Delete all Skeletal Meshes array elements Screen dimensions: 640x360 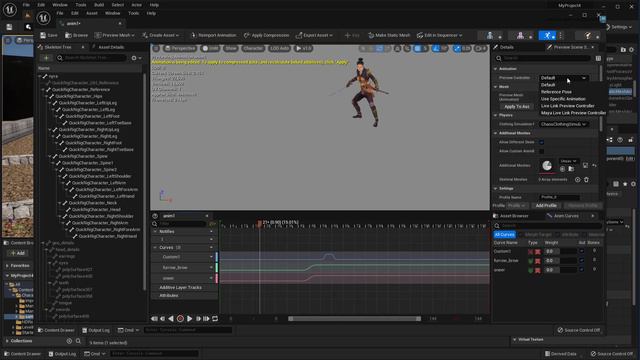tap(586, 180)
